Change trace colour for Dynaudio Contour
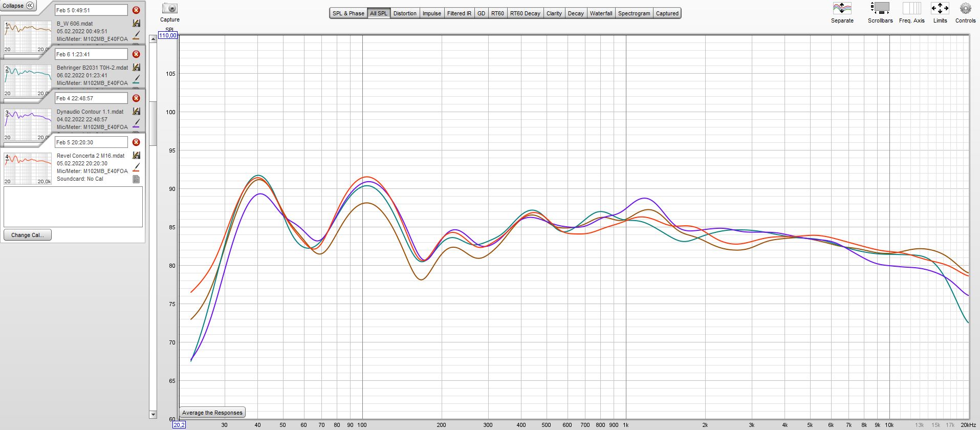This screenshot has width=980, height=430. (136, 124)
